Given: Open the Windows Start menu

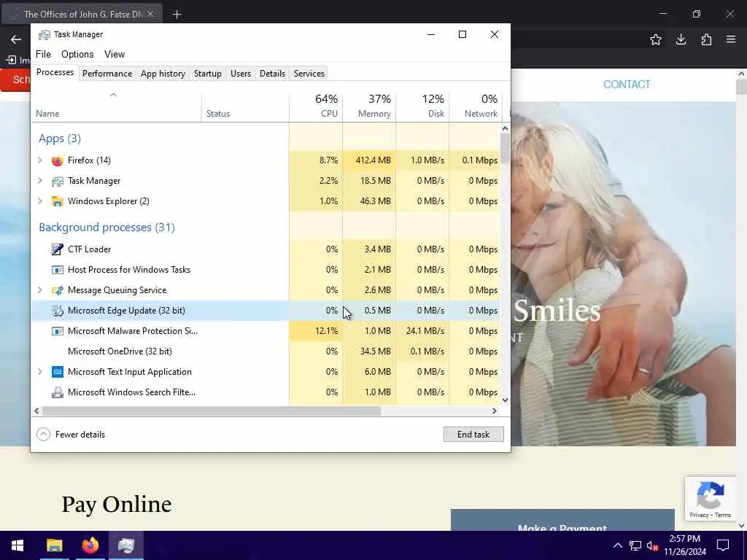Looking at the screenshot, I should (18, 545).
